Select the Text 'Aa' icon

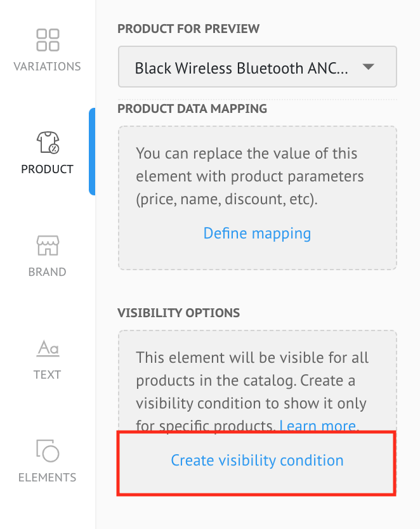(48, 348)
